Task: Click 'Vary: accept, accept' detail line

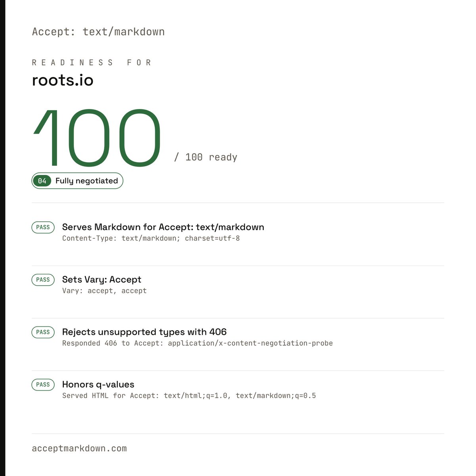Action: click(x=104, y=291)
